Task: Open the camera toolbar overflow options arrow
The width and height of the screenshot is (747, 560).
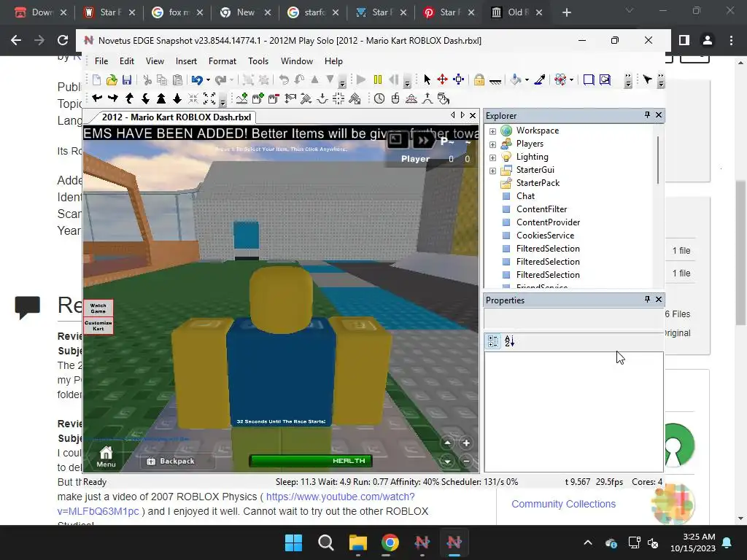Action: 222,101
